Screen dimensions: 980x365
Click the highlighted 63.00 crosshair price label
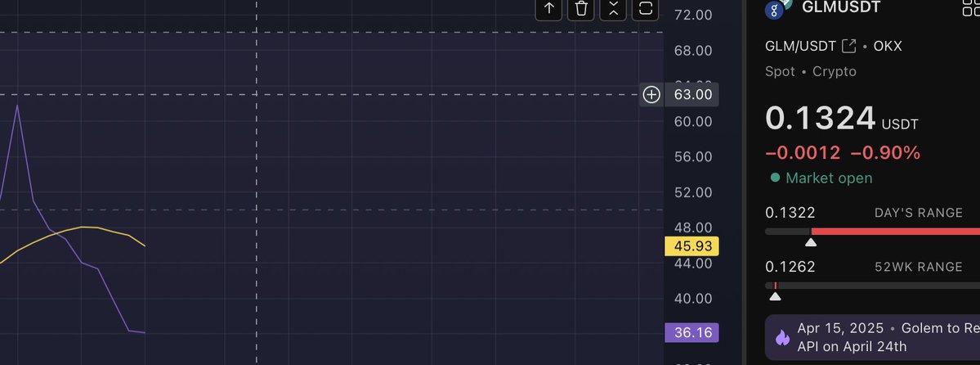click(x=691, y=95)
